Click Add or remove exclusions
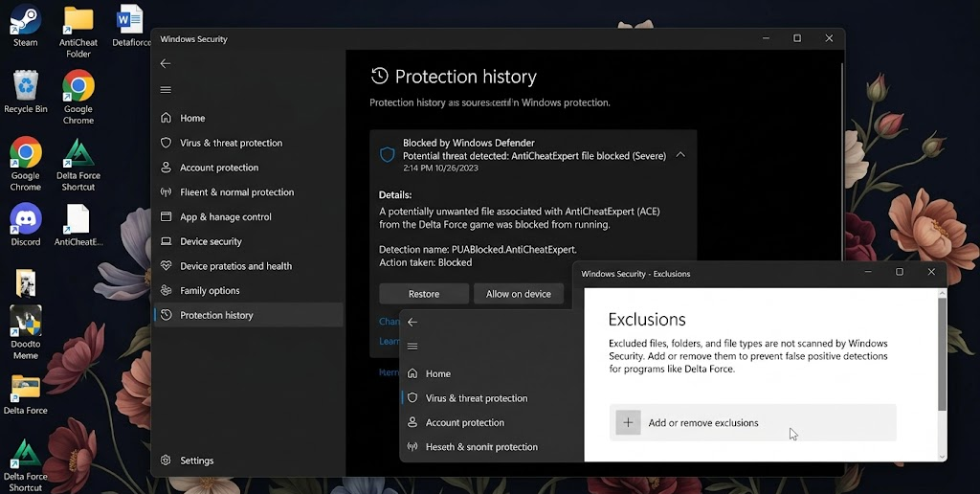The image size is (980, 494). (x=752, y=423)
